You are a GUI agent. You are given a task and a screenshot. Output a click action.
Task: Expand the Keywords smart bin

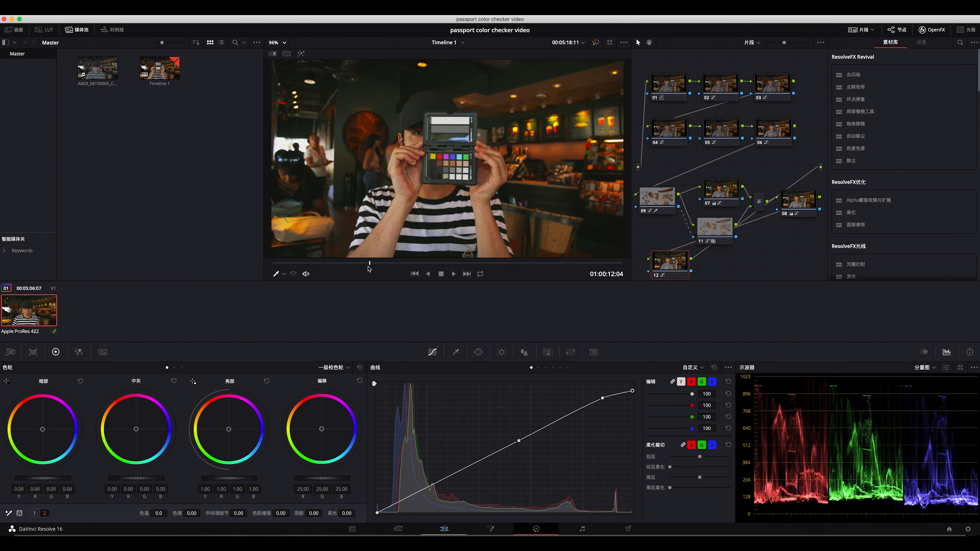point(4,251)
